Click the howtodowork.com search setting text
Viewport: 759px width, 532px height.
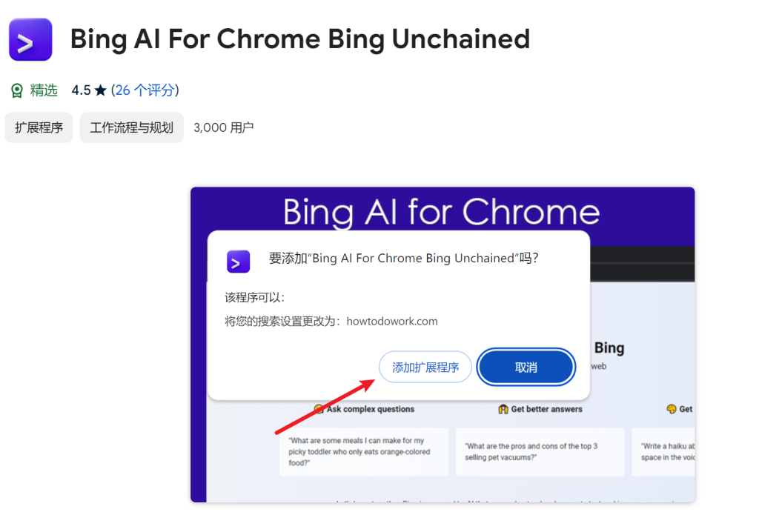pos(392,322)
